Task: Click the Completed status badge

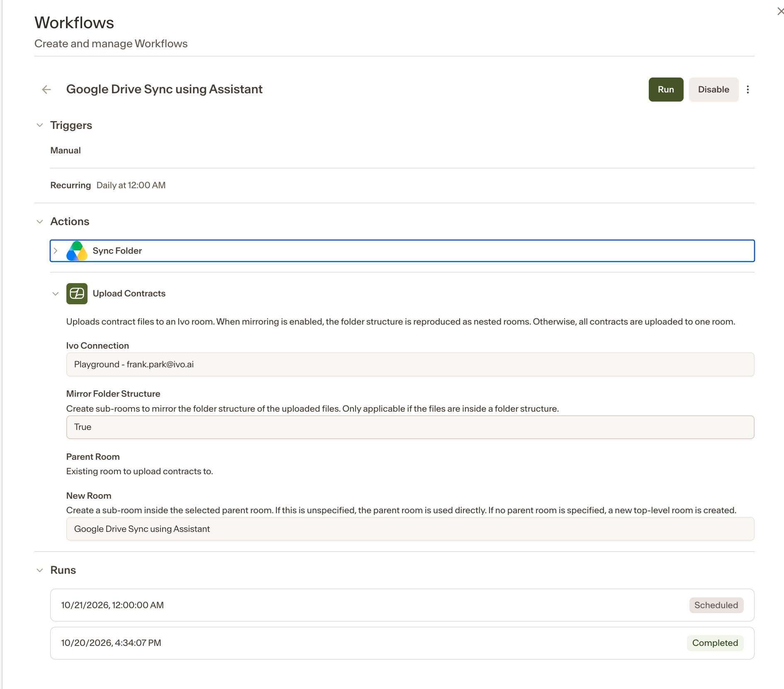Action: tap(715, 643)
